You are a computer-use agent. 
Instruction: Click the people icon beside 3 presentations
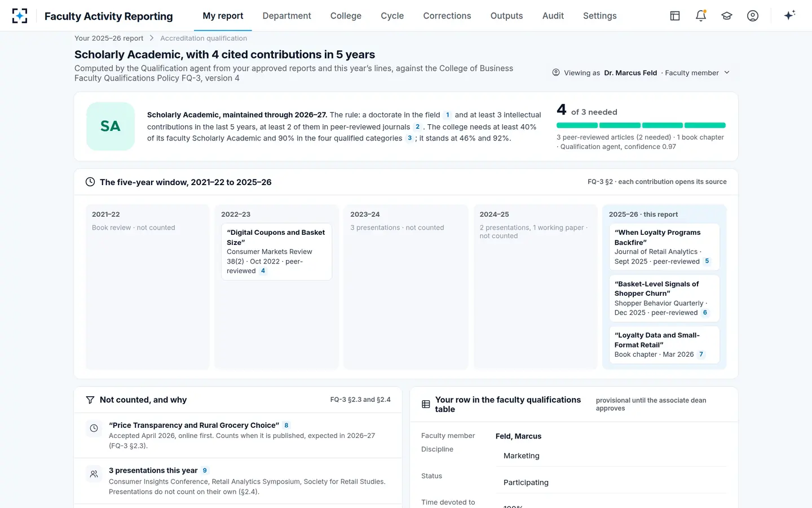click(94, 474)
